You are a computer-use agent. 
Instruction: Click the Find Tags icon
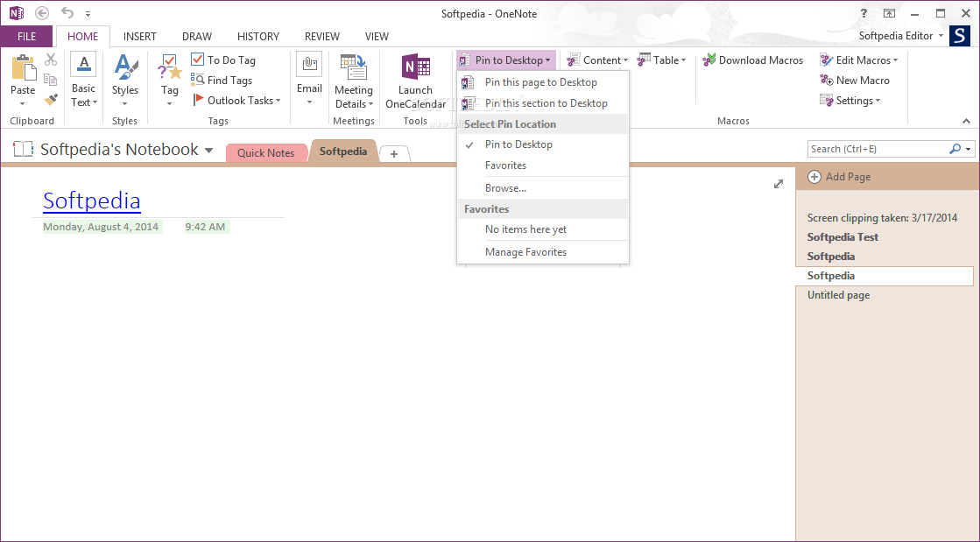(x=198, y=80)
